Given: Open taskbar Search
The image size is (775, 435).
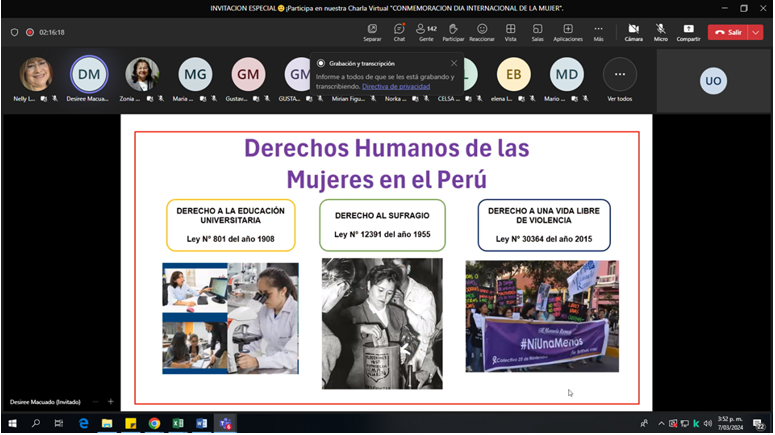Looking at the screenshot, I should pyautogui.click(x=36, y=424).
